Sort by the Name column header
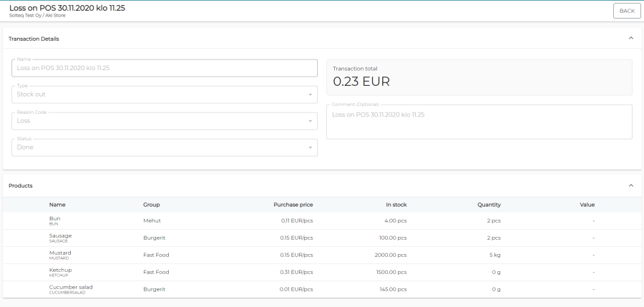Viewport: 644px width, 307px height. coord(57,205)
